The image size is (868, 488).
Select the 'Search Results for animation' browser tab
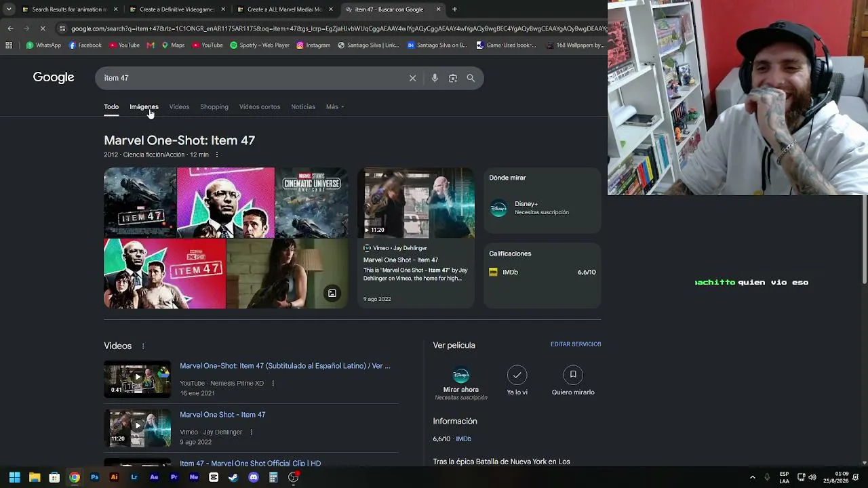click(x=70, y=9)
